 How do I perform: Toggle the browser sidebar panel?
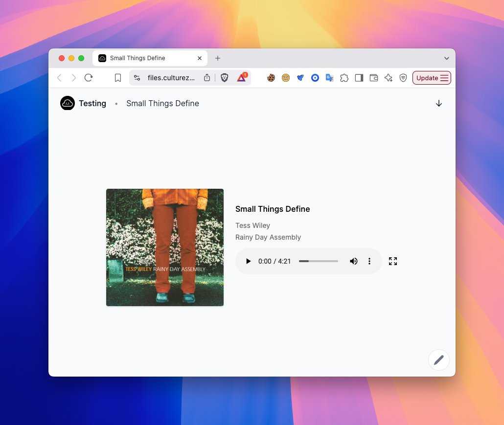tap(359, 78)
